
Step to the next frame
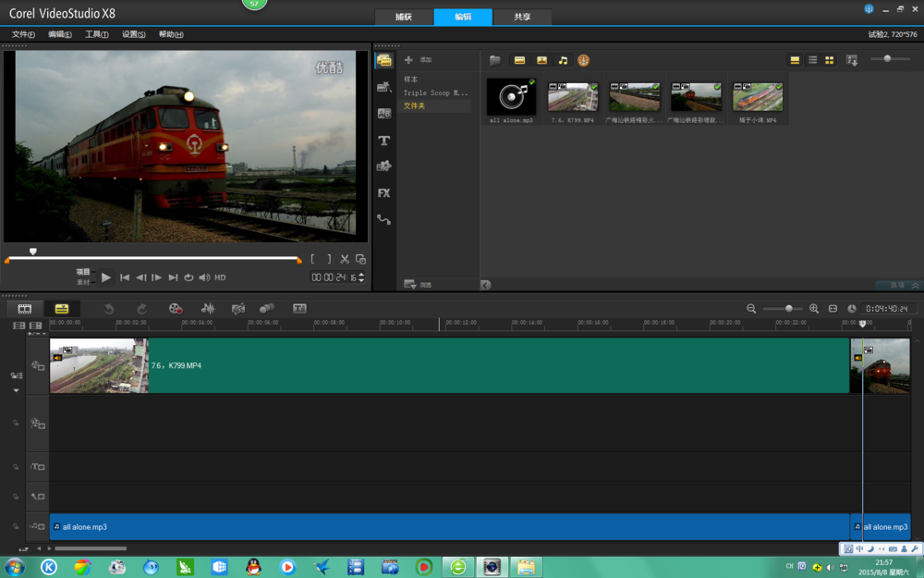[157, 277]
